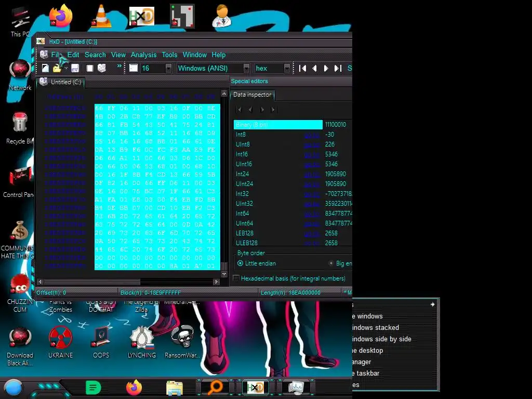The width and height of the screenshot is (532, 399).
Task: Open a disk via the drive toolbar icon
Action: [x=102, y=68]
